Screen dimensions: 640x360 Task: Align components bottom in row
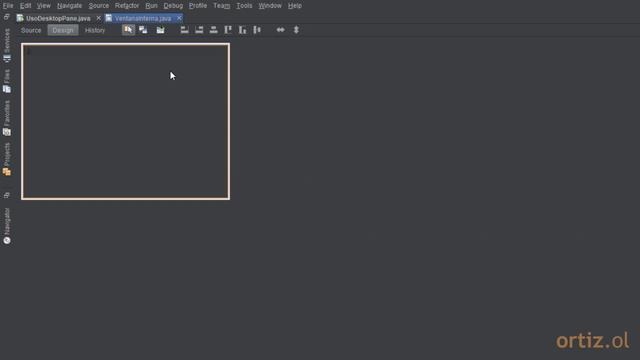point(242,30)
